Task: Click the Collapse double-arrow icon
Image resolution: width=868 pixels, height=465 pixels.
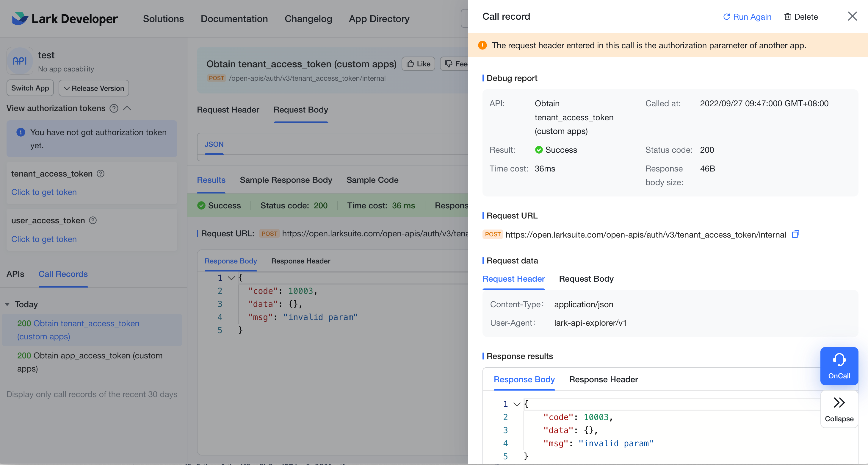Action: point(839,402)
